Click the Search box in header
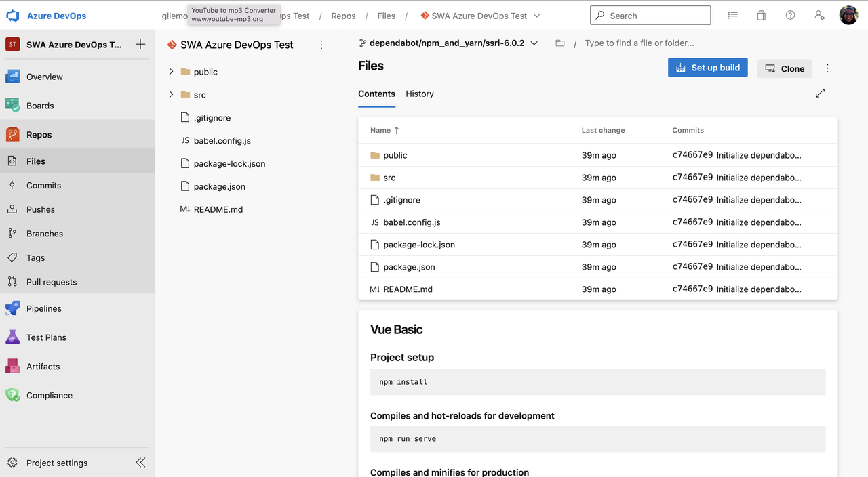Viewport: 868px width, 477px height. click(x=650, y=15)
